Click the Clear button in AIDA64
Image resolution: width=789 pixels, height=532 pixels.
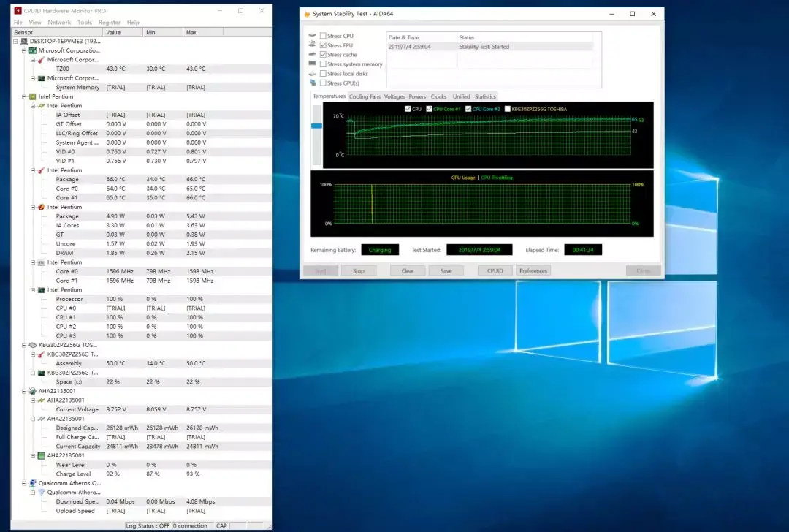[x=408, y=271]
